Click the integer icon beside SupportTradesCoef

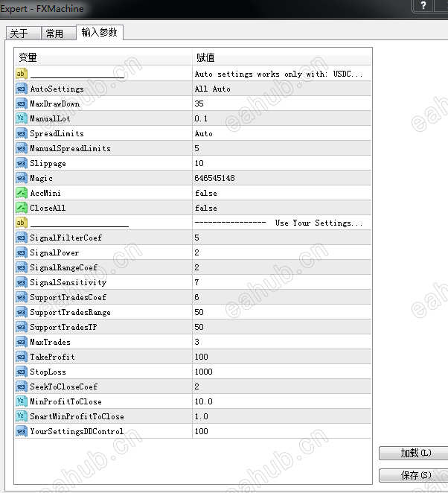22,297
